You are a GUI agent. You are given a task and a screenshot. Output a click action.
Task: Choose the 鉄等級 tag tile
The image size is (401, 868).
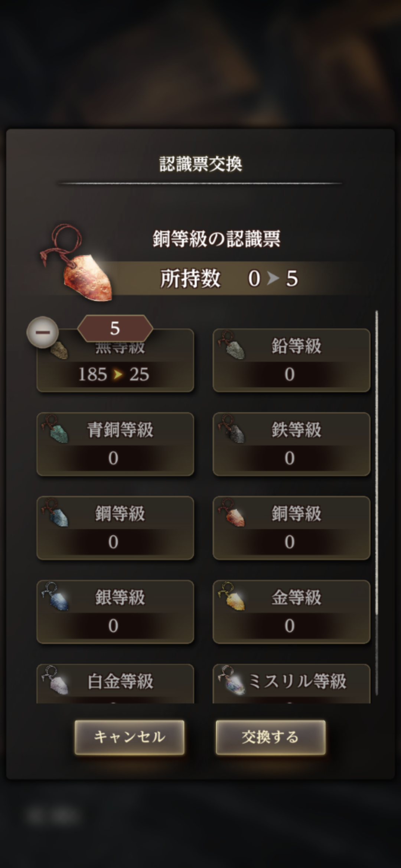click(x=291, y=444)
